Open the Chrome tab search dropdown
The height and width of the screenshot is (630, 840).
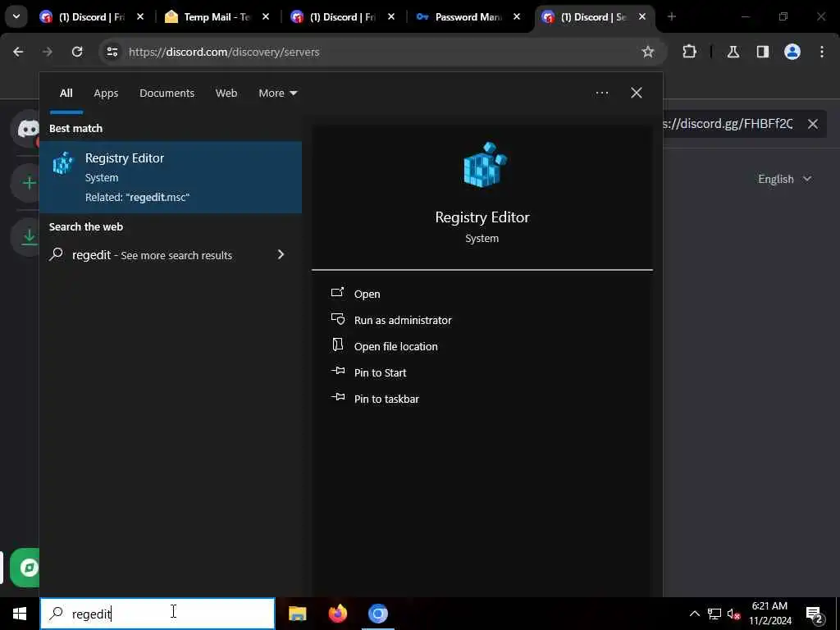point(16,16)
